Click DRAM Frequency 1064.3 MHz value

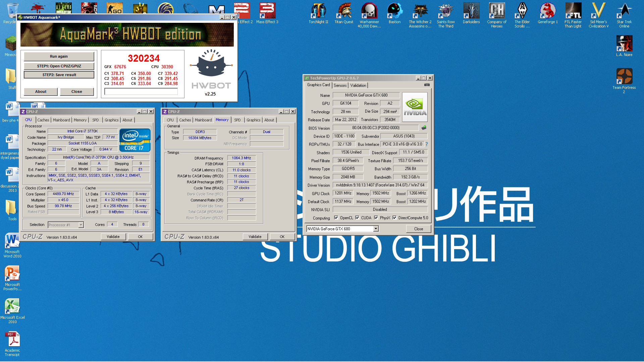coord(241,158)
